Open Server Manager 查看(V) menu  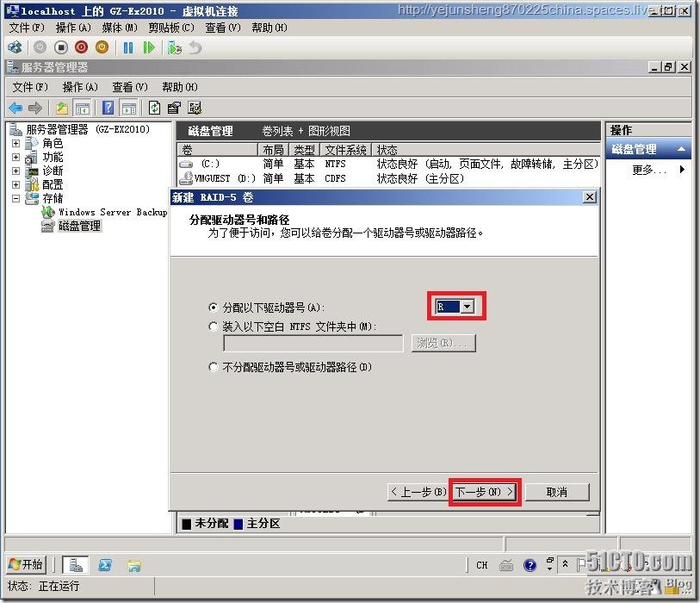coord(130,87)
